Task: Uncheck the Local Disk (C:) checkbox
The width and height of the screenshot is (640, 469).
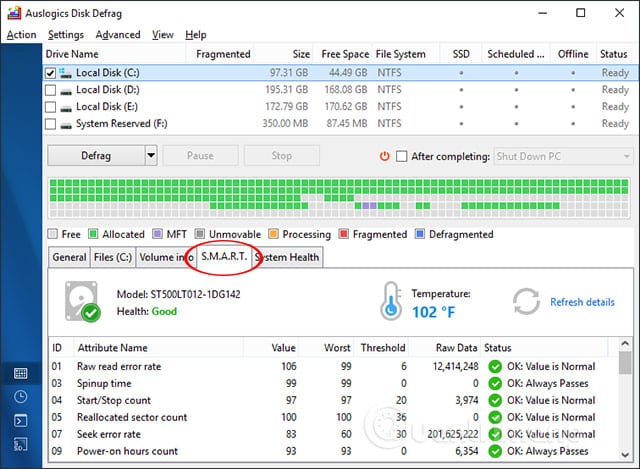Action: tap(50, 73)
